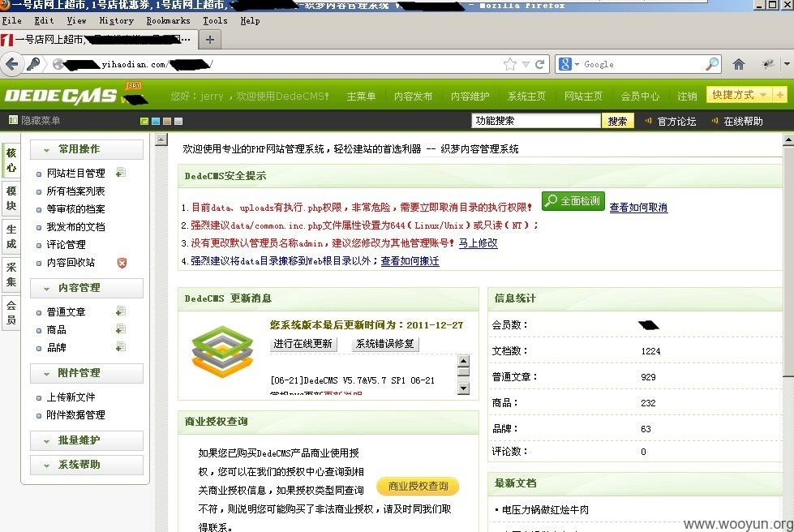Open the Tools menu
This screenshot has height=532, width=794.
[x=215, y=21]
